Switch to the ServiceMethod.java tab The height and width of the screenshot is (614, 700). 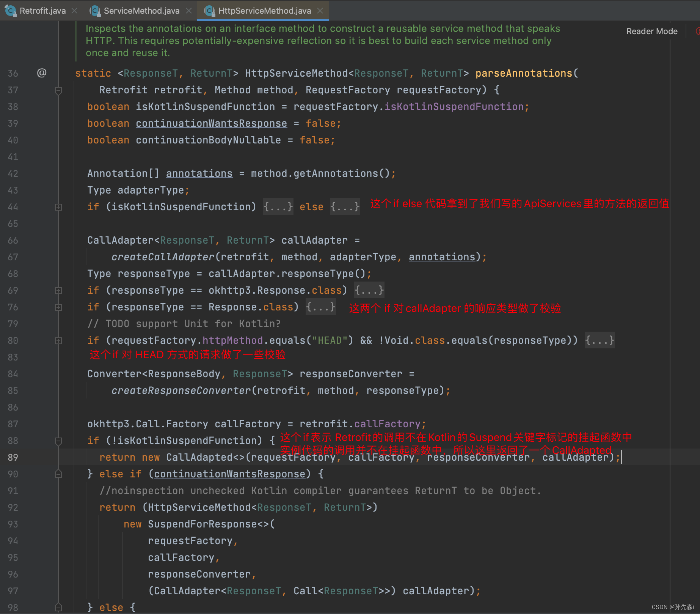[141, 11]
